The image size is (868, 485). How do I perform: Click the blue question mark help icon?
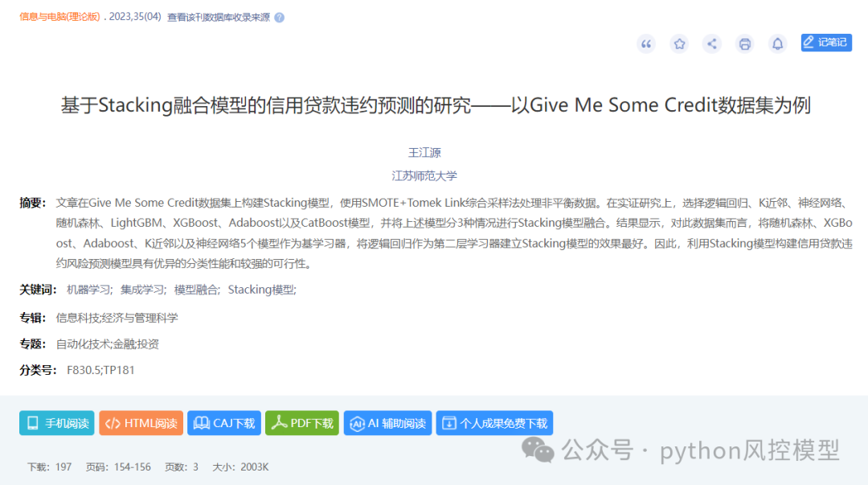pos(280,18)
